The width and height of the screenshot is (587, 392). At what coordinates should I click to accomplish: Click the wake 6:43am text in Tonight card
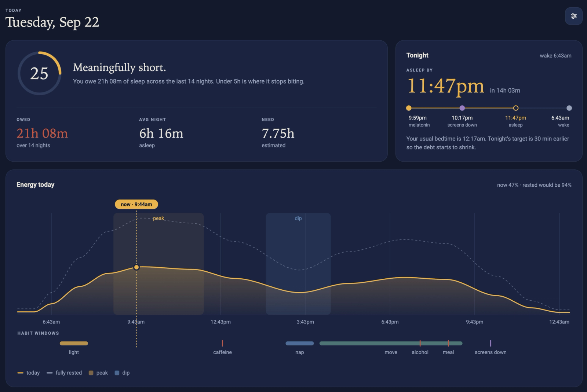(x=555, y=56)
